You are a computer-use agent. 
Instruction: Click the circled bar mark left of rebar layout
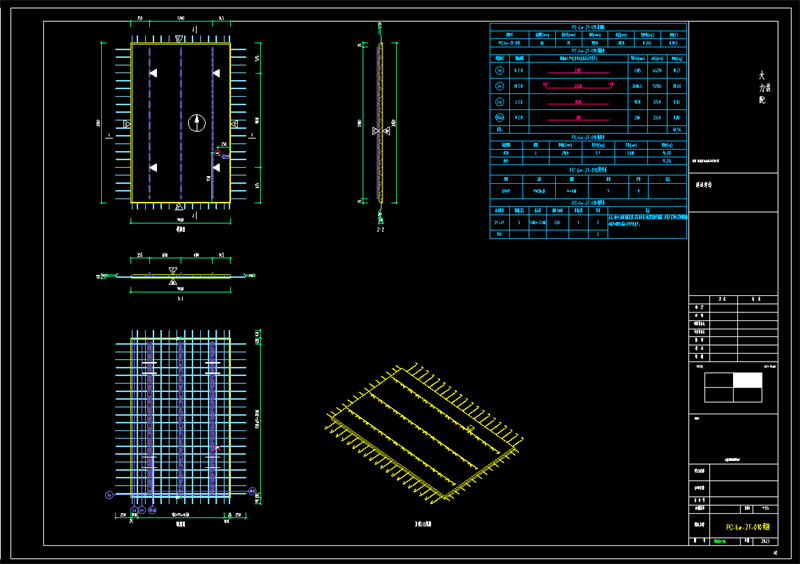coord(109,495)
